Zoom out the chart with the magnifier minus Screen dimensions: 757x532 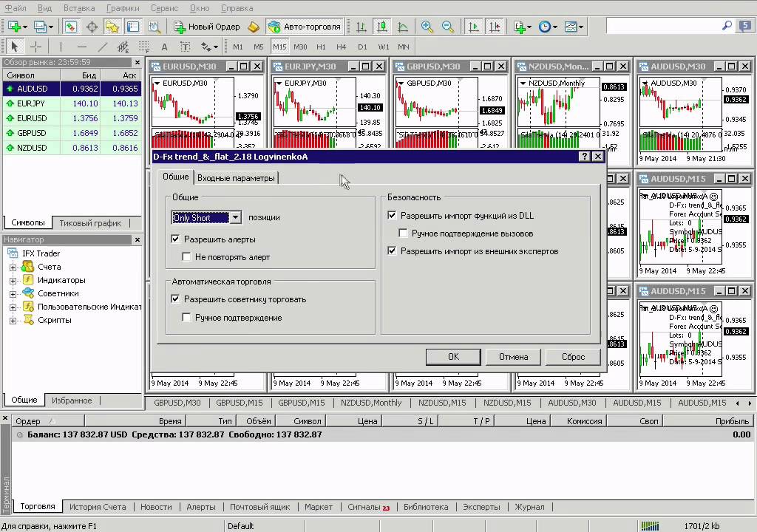(x=447, y=27)
